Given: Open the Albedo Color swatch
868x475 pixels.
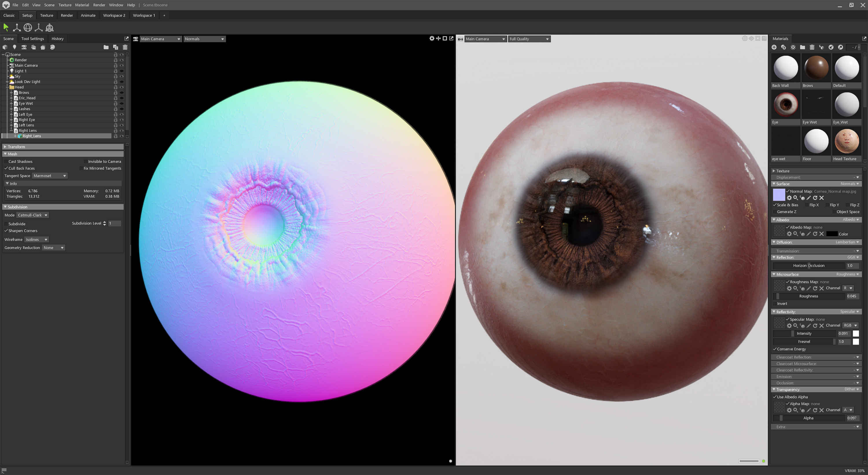Looking at the screenshot, I should 832,234.
